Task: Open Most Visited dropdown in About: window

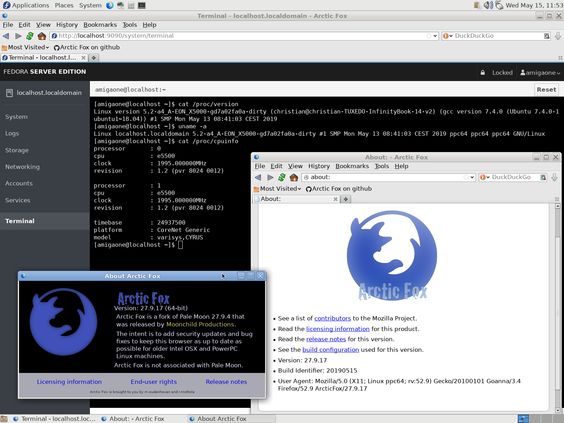Action: 277,188
